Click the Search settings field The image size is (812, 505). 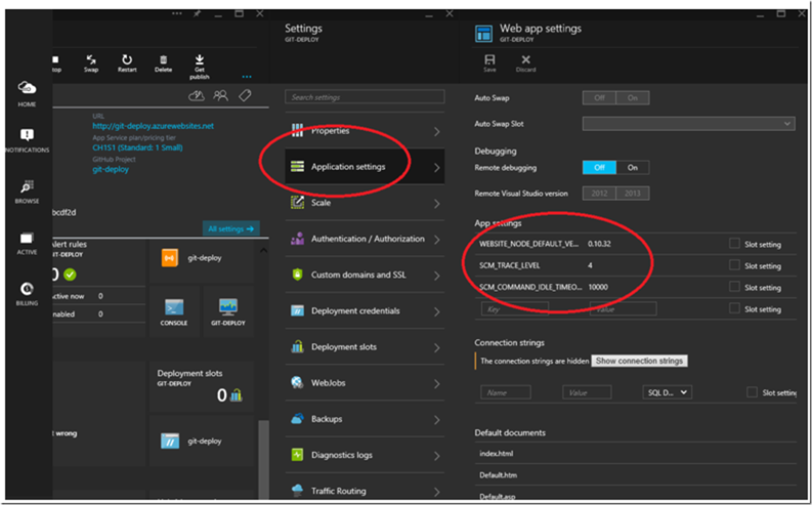pyautogui.click(x=364, y=97)
